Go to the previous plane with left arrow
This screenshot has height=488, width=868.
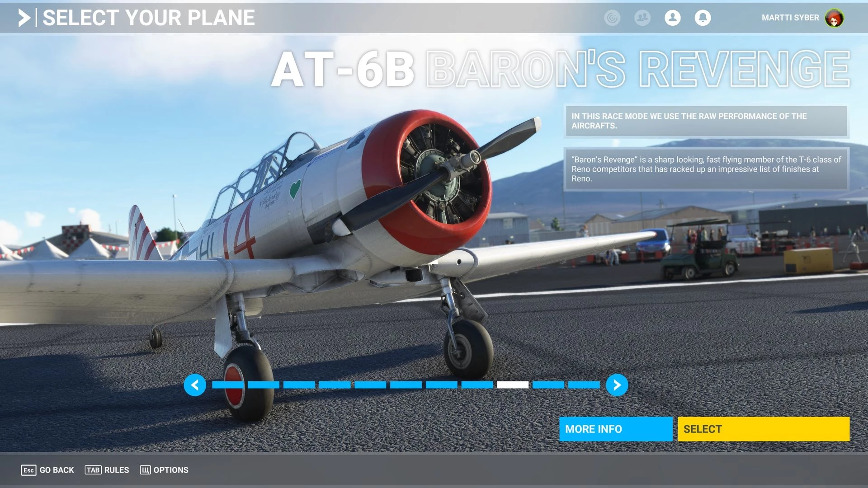coord(195,385)
